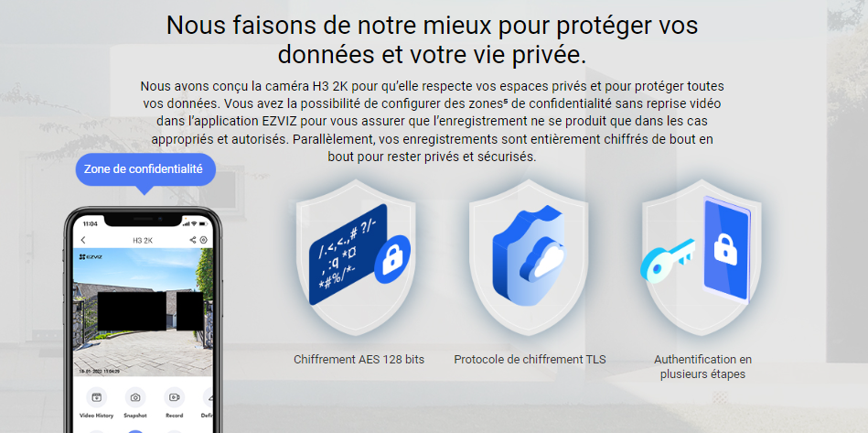Click the key and phone authentication shield
Screen dimensions: 868x433
pos(702,257)
